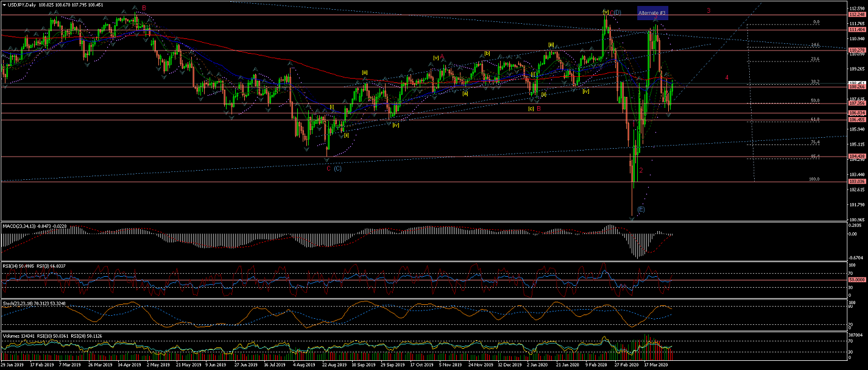Select the Fibonacci 23.6 level label
The width and height of the screenshot is (868, 370).
(x=815, y=59)
